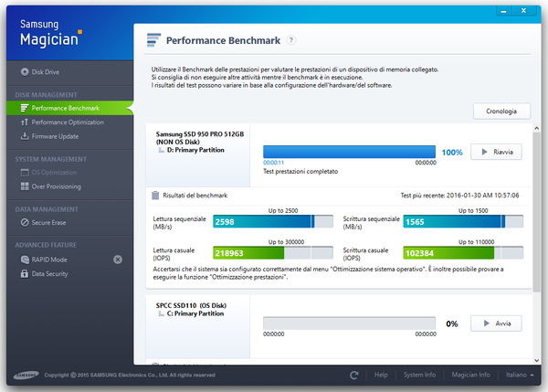
Task: Click Samsung SSD 950 PRO 512GB drive name
Action: [x=200, y=134]
